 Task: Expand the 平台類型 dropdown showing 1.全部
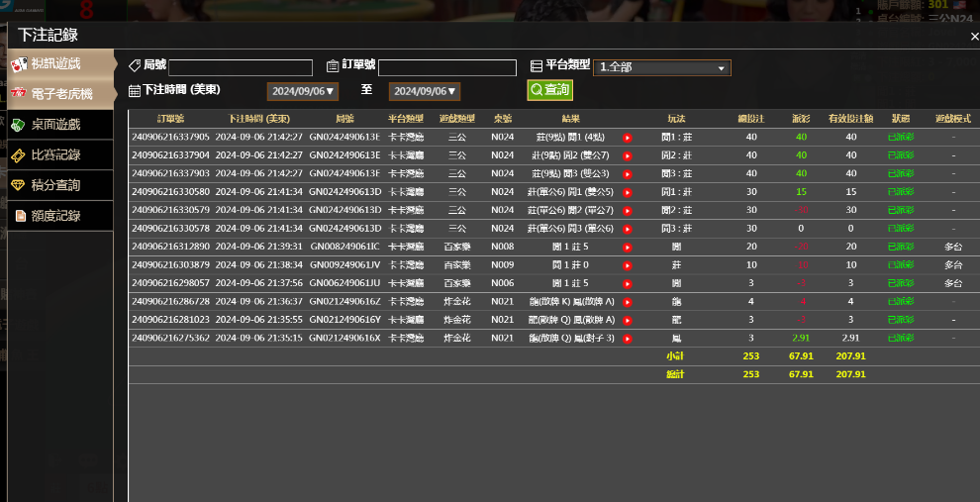[x=661, y=67]
